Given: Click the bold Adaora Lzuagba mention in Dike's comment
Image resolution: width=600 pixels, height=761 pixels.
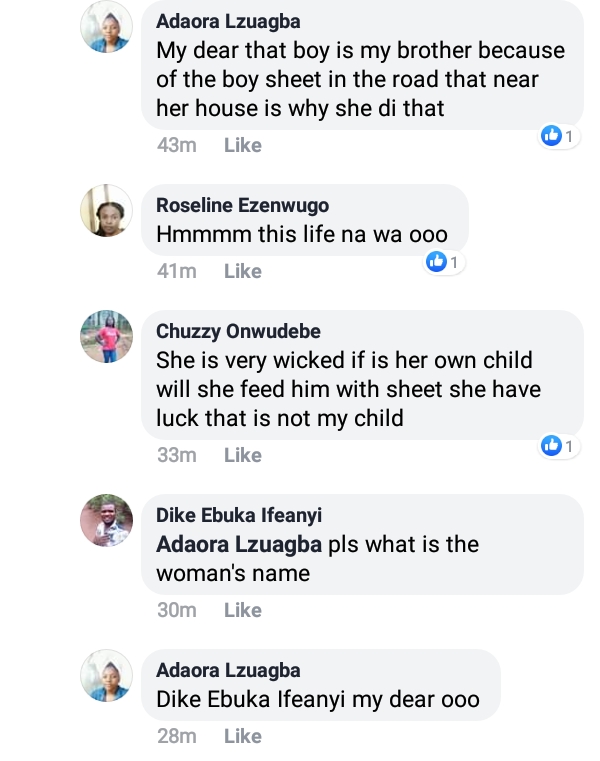Looking at the screenshot, I should pos(239,545).
